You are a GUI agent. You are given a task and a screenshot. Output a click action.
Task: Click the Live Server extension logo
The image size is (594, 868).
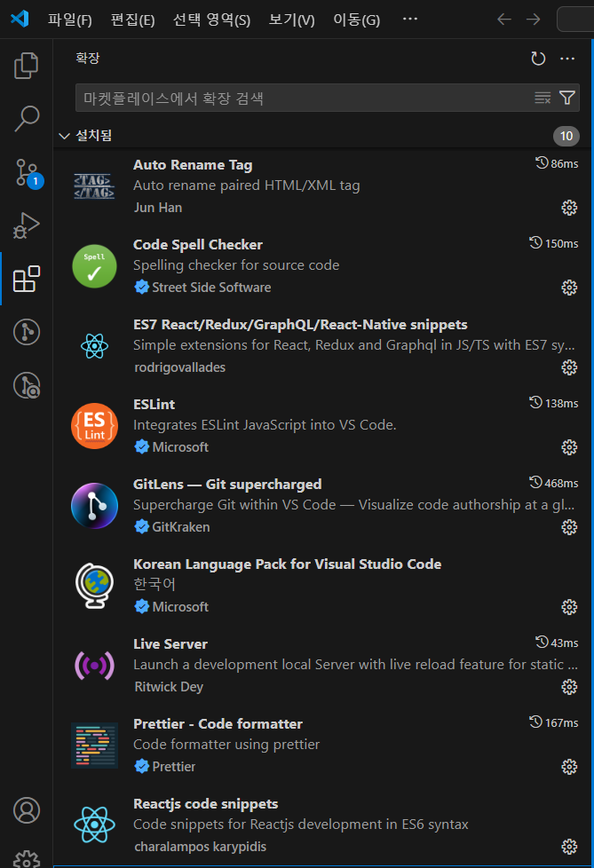click(x=94, y=666)
